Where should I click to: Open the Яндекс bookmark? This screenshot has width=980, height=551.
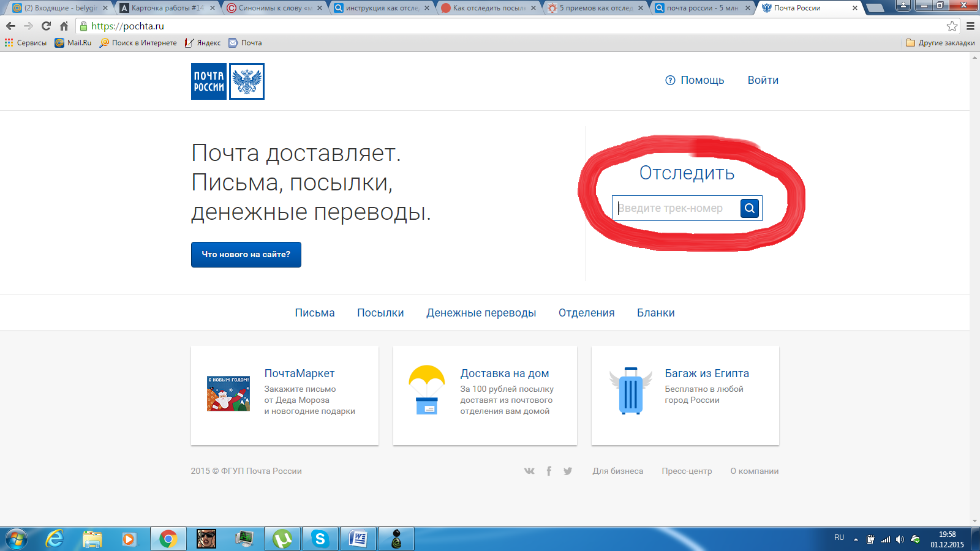[x=203, y=43]
